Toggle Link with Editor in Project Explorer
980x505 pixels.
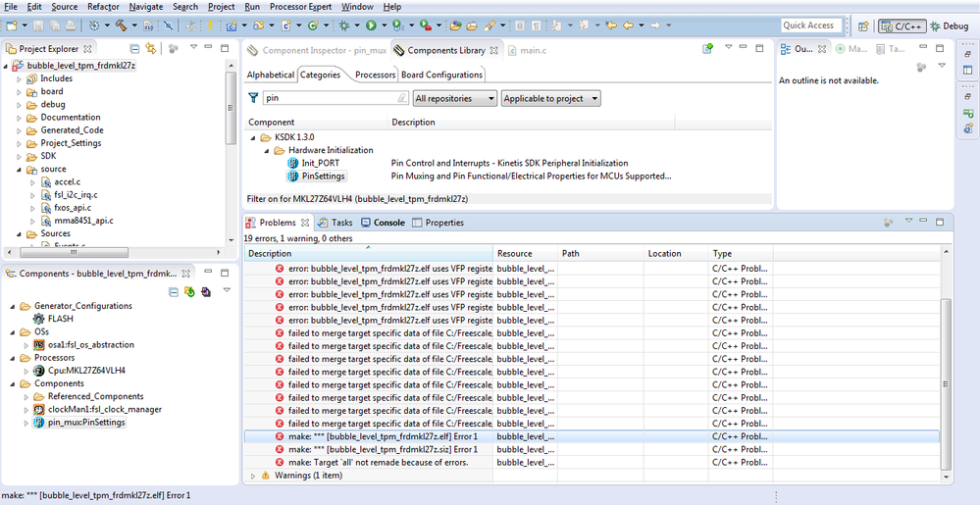[151, 49]
